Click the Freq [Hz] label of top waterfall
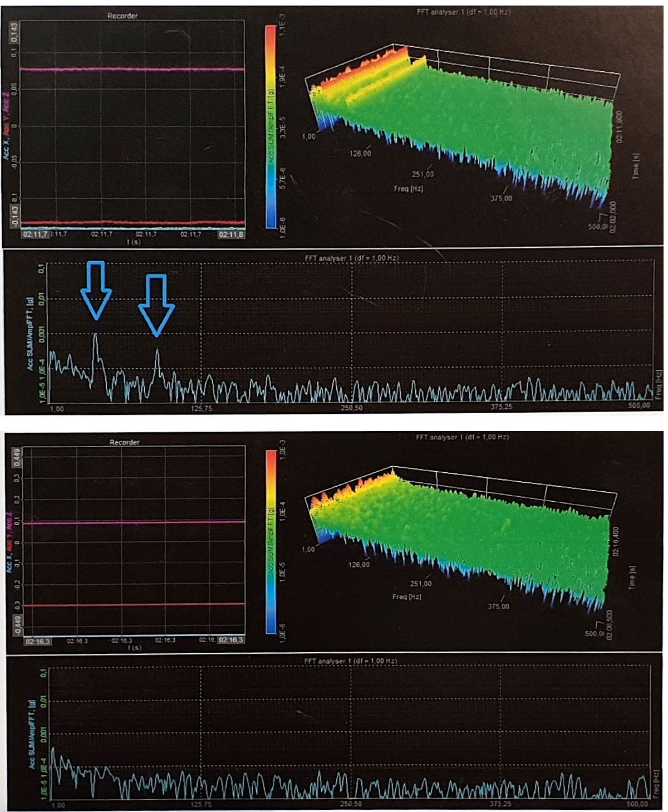Image resolution: width=668 pixels, height=812 pixels. coord(408,189)
